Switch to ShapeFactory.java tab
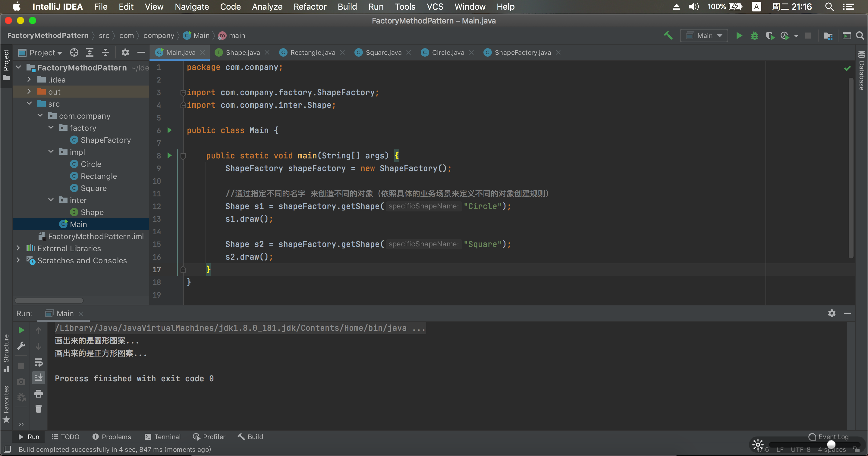This screenshot has width=868, height=456. tap(522, 52)
